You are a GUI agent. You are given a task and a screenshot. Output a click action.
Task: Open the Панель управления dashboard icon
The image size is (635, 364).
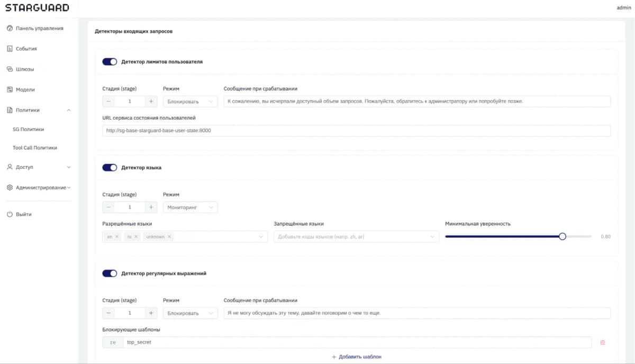[10, 29]
